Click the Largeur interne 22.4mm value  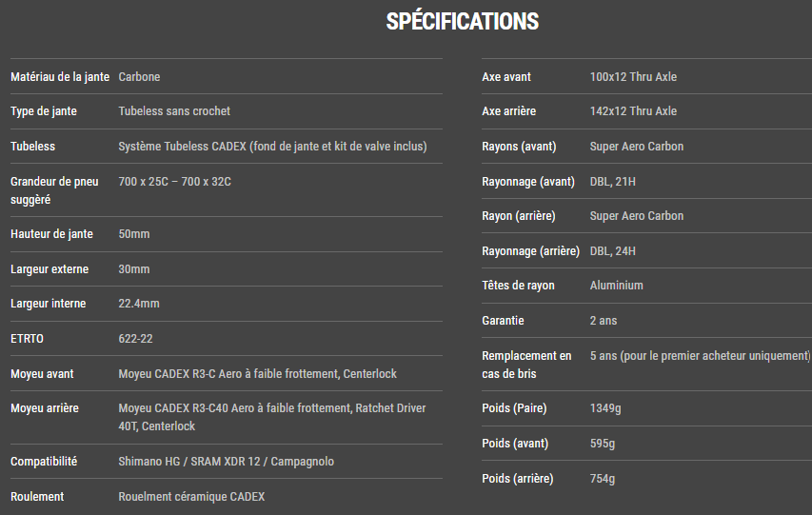click(x=139, y=304)
